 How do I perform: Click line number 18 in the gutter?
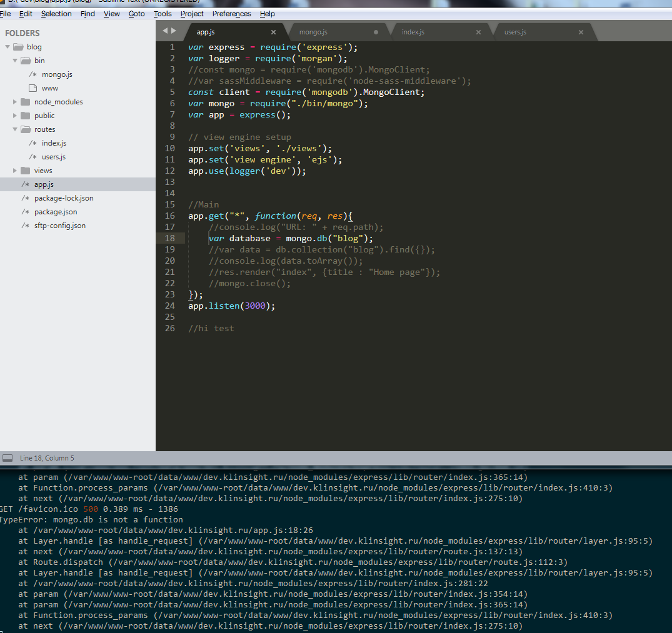pyautogui.click(x=170, y=239)
